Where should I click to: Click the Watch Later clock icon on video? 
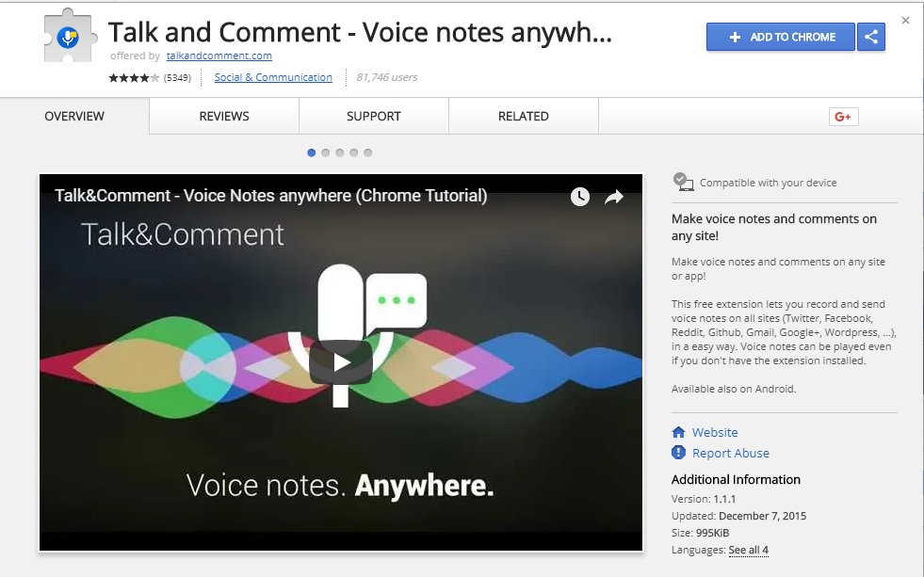[580, 197]
